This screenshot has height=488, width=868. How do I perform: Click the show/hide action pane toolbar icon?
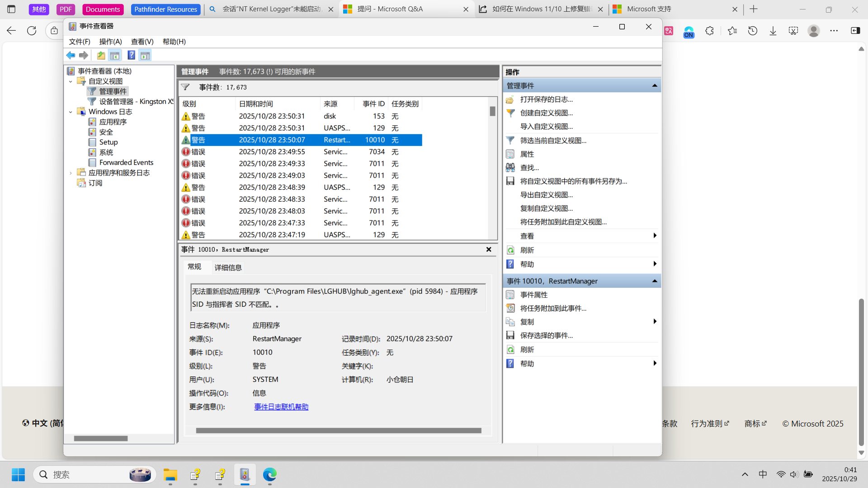coord(145,55)
